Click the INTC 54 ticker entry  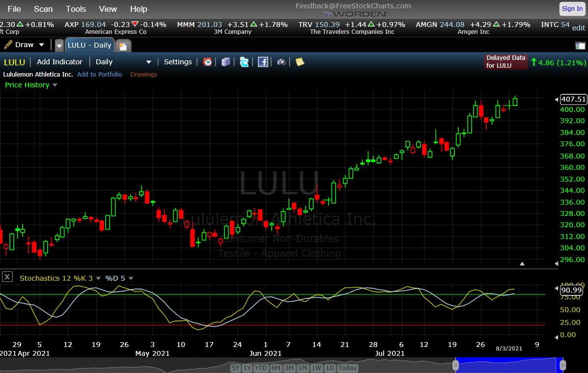[555, 25]
